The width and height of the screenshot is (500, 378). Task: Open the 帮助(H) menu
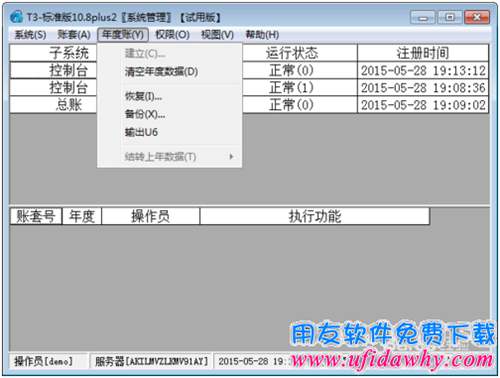(262, 35)
